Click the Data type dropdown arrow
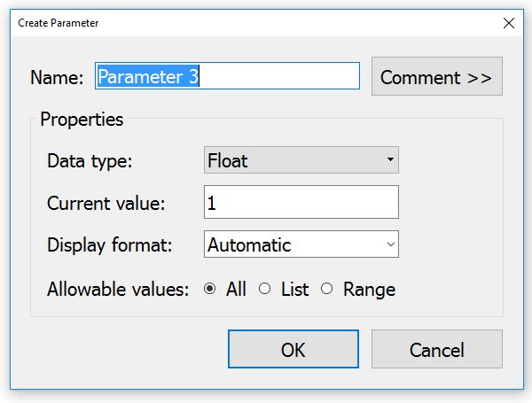This screenshot has width=532, height=403. [x=390, y=160]
